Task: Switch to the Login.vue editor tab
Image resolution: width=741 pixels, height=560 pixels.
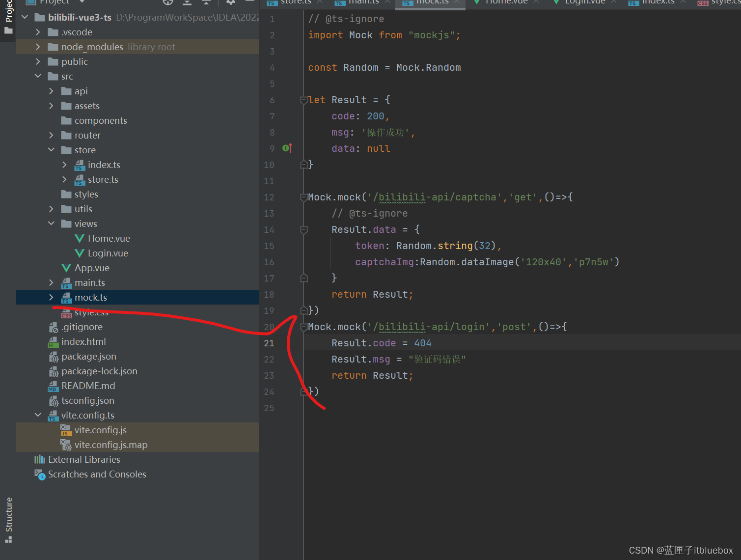Action: point(584,2)
